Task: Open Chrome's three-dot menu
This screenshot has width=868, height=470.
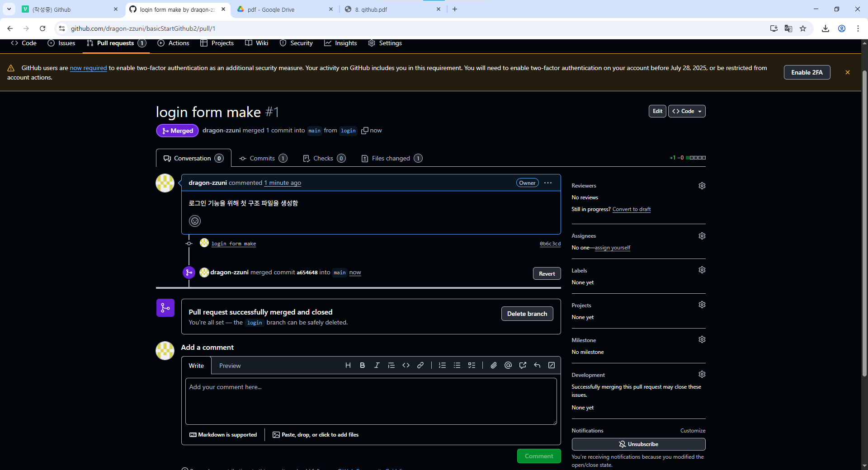Action: 858,28
